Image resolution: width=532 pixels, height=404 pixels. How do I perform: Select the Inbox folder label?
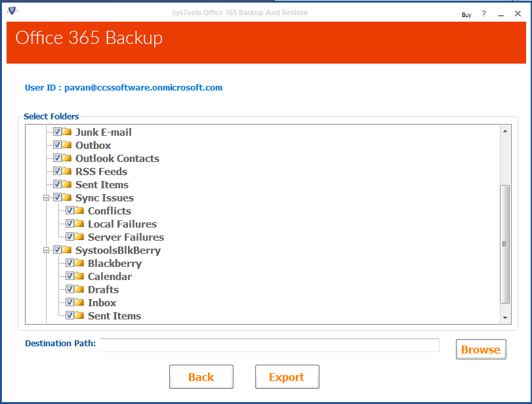tap(102, 302)
